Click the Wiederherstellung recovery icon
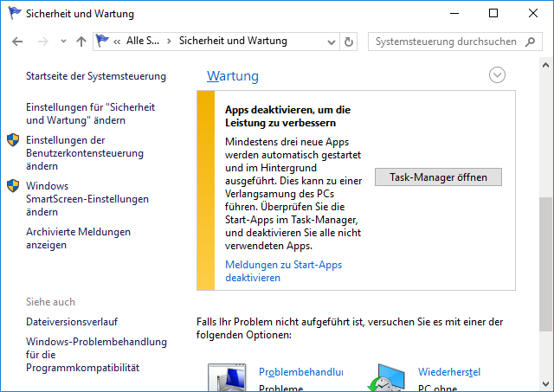This screenshot has width=554, height=392. click(x=387, y=378)
